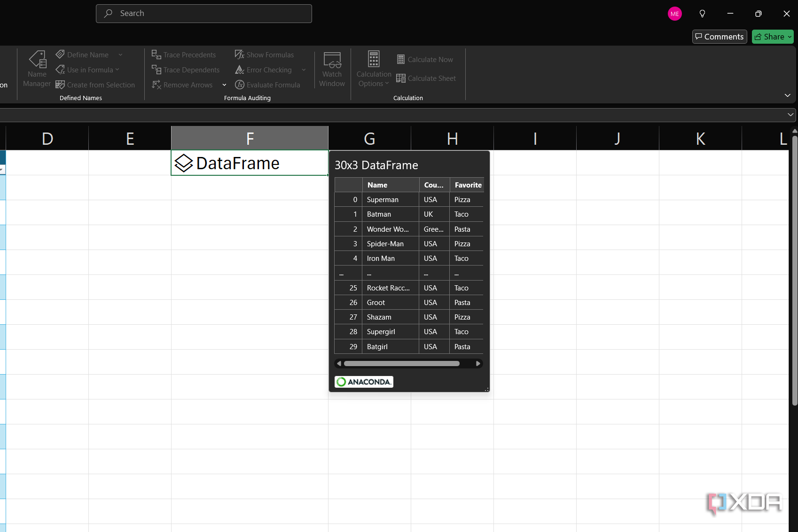Viewport: 798px width, 532px height.
Task: Click the Error Checking icon
Action: coord(240,70)
